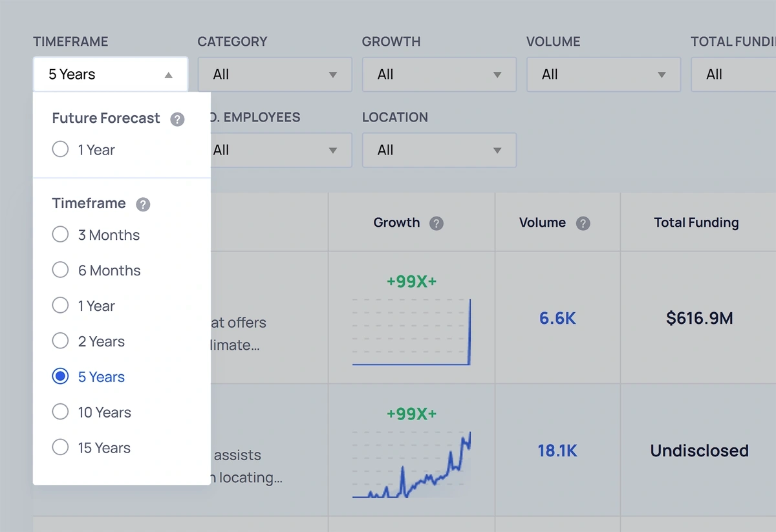776x532 pixels.
Task: Click the 18.1K volume value
Action: [x=557, y=451]
